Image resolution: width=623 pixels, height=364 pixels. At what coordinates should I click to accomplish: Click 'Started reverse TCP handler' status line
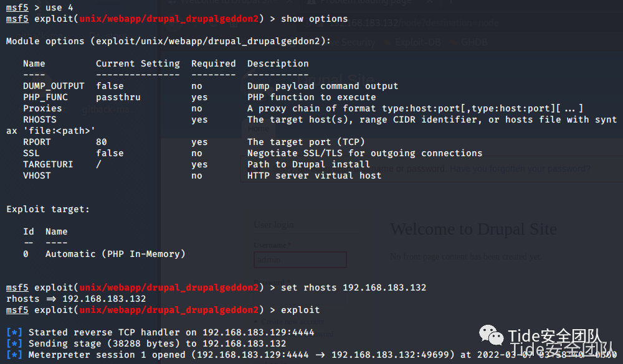click(x=160, y=332)
